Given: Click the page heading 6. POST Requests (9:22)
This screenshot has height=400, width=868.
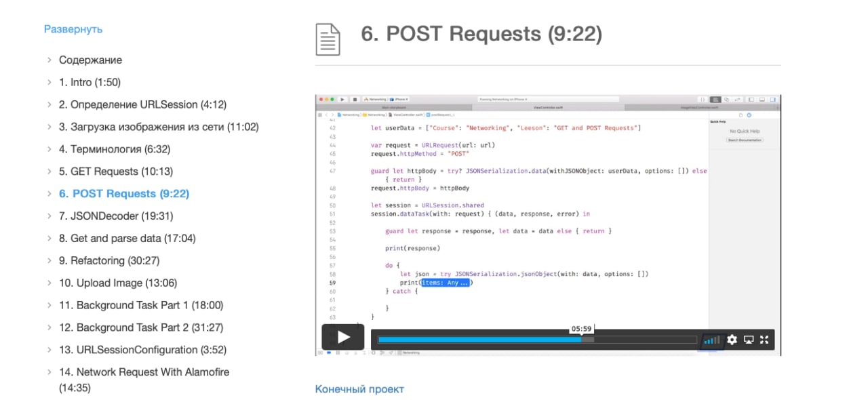Looking at the screenshot, I should [481, 34].
